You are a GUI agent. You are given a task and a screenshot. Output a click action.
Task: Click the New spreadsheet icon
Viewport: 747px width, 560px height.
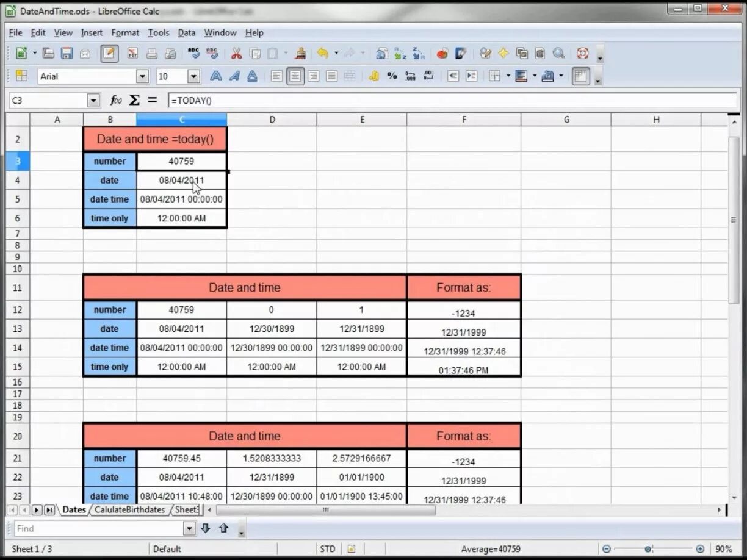[21, 53]
